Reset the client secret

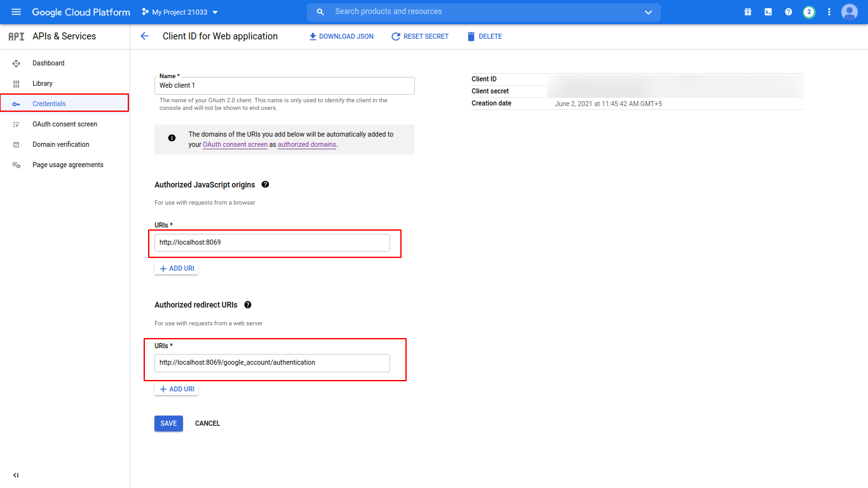420,37
